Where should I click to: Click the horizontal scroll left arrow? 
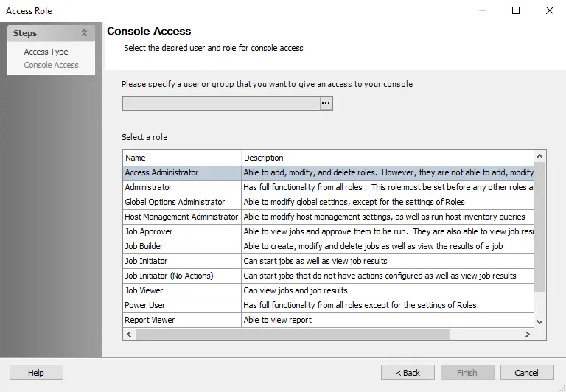click(x=129, y=335)
